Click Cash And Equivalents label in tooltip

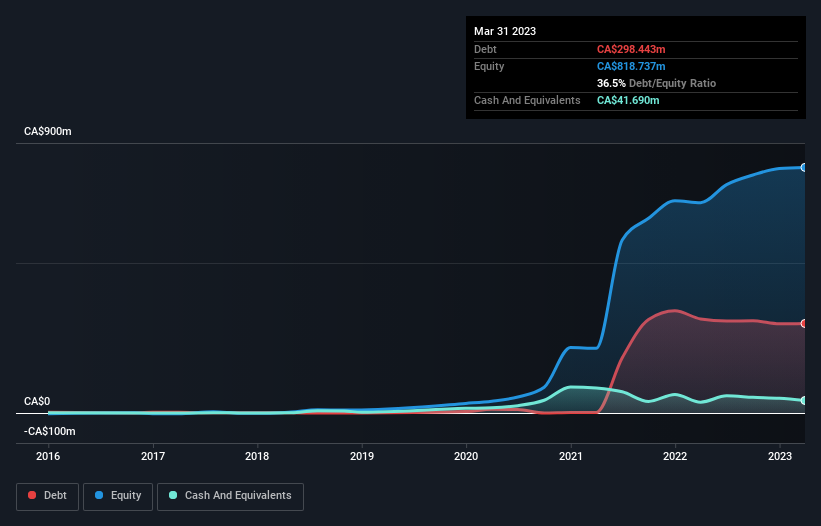527,100
